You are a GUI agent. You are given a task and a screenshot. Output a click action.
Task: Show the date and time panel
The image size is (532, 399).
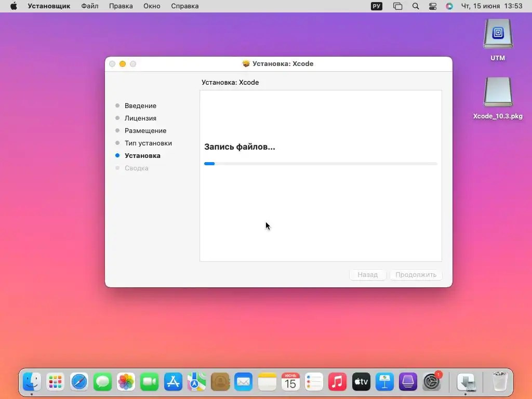[x=491, y=6]
